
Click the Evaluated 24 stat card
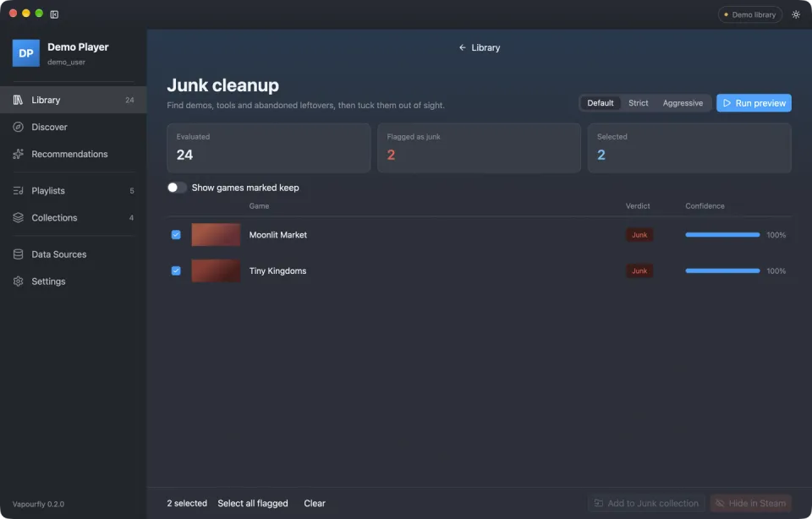269,148
